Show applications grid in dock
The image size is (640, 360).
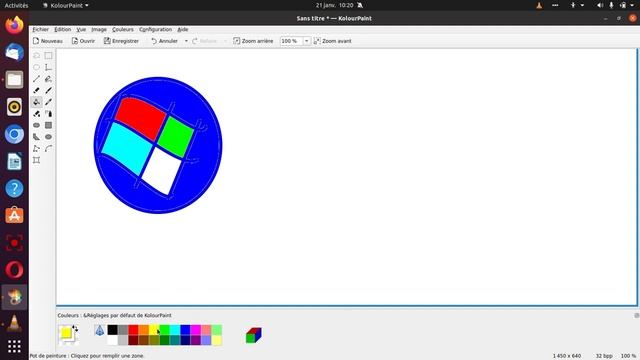coord(14,347)
